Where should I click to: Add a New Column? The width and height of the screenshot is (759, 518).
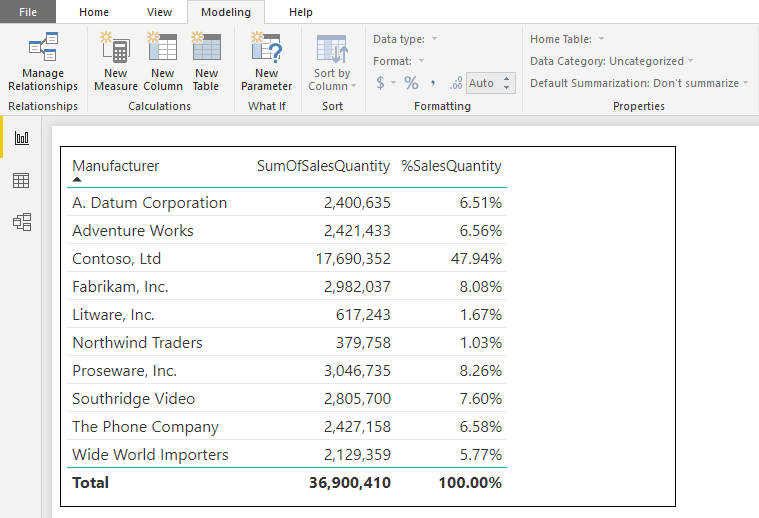click(163, 62)
